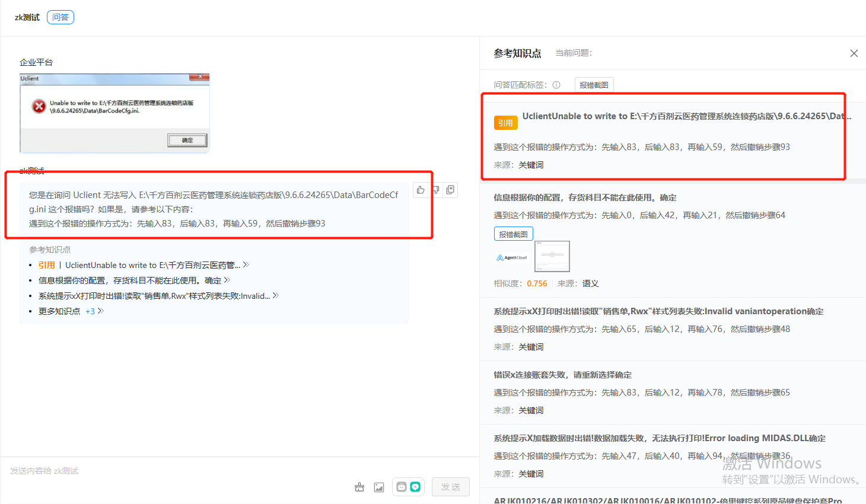Open the 信息根据你的配置，存货科目不能在此使用 title
Viewport: 866px width, 504px height.
(x=585, y=197)
